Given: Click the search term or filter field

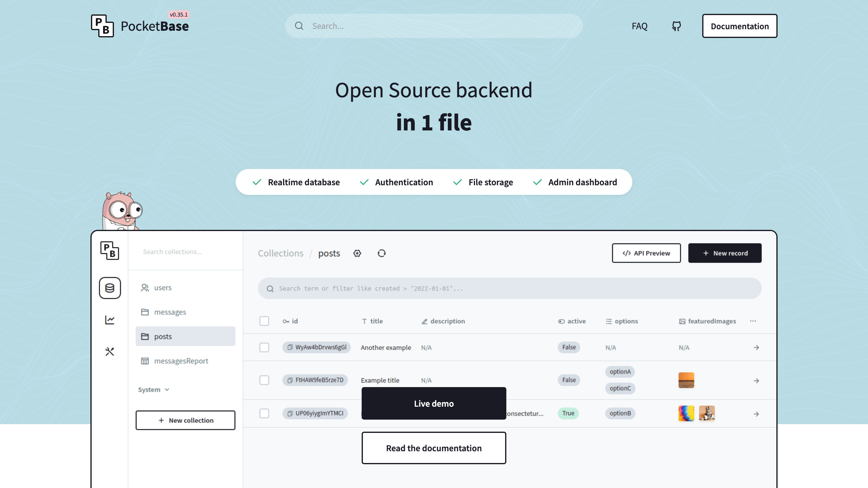Looking at the screenshot, I should point(438,288).
